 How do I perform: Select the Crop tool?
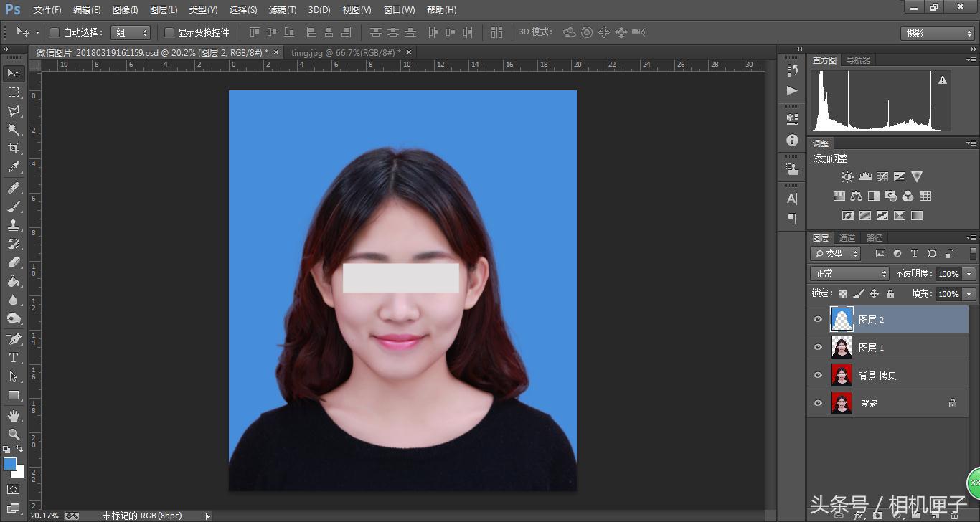point(14,148)
